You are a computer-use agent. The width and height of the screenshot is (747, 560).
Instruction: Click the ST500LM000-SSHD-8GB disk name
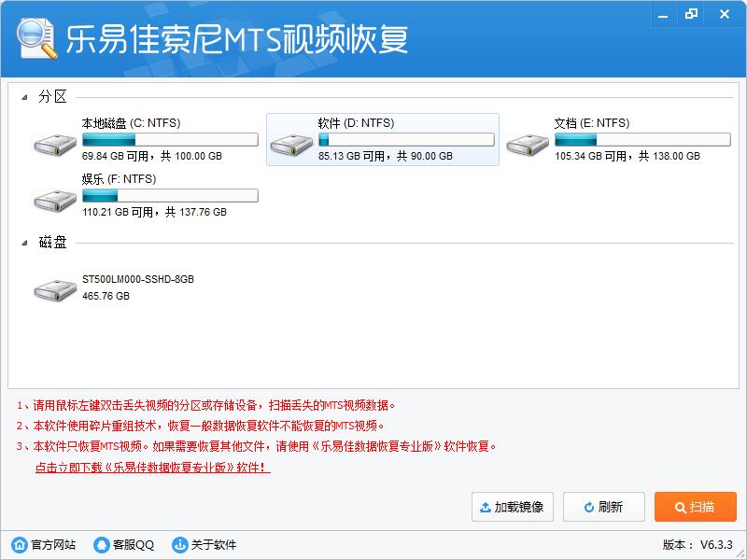[138, 279]
